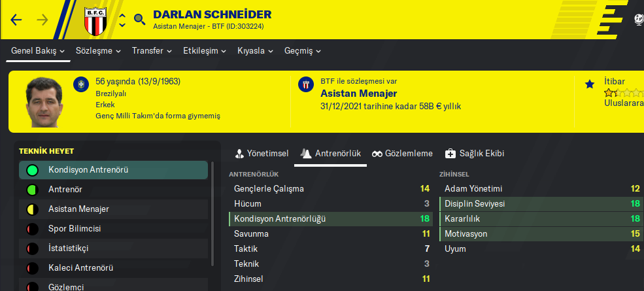Click the forward navigation arrow

42,20
